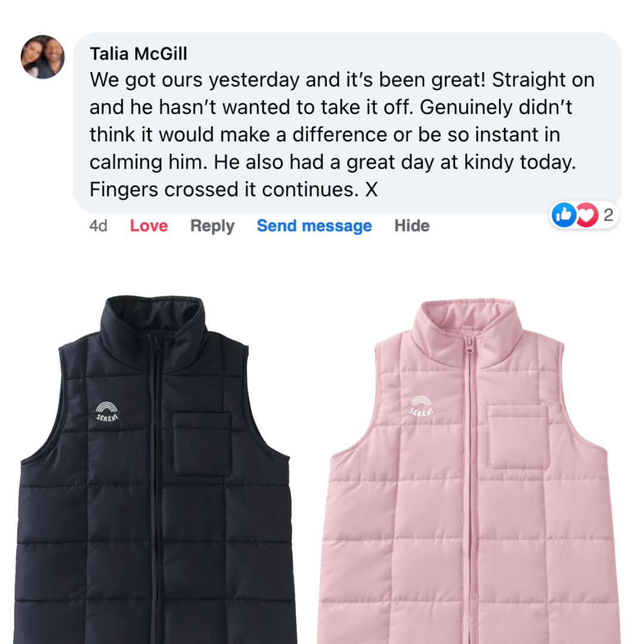Image resolution: width=644 pixels, height=644 pixels.
Task: View the reaction count of 2
Action: [x=608, y=215]
